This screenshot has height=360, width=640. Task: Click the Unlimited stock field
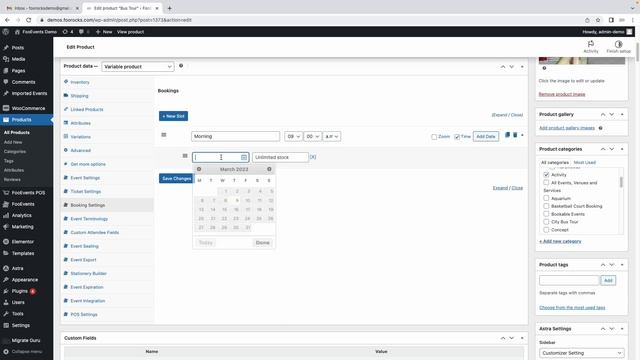(x=280, y=157)
